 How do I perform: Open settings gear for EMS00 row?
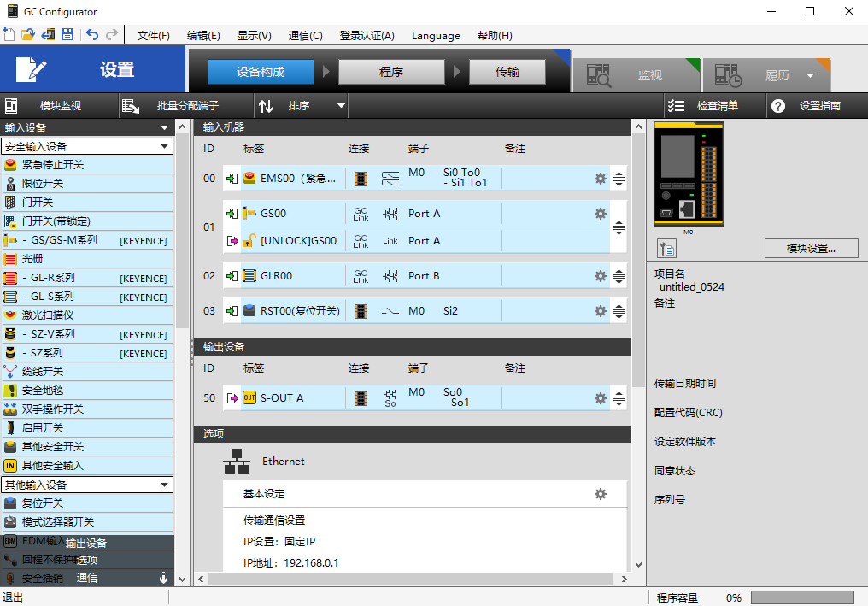pos(600,179)
